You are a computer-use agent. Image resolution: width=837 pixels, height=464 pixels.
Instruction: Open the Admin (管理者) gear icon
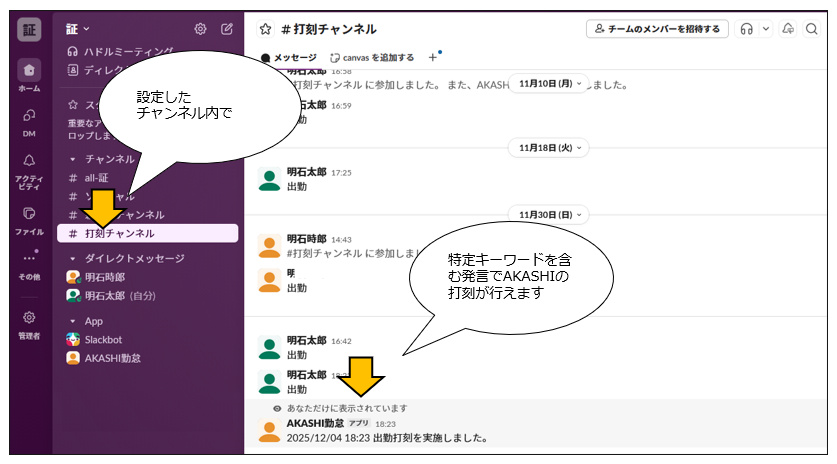pos(29,318)
